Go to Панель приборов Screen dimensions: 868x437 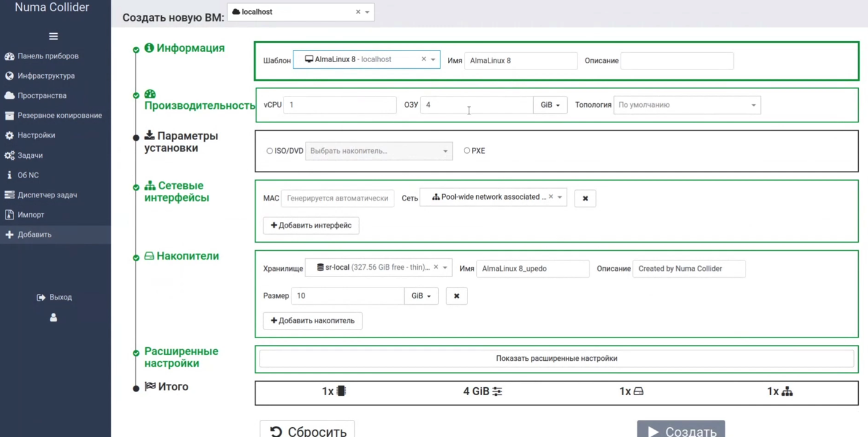pos(48,56)
